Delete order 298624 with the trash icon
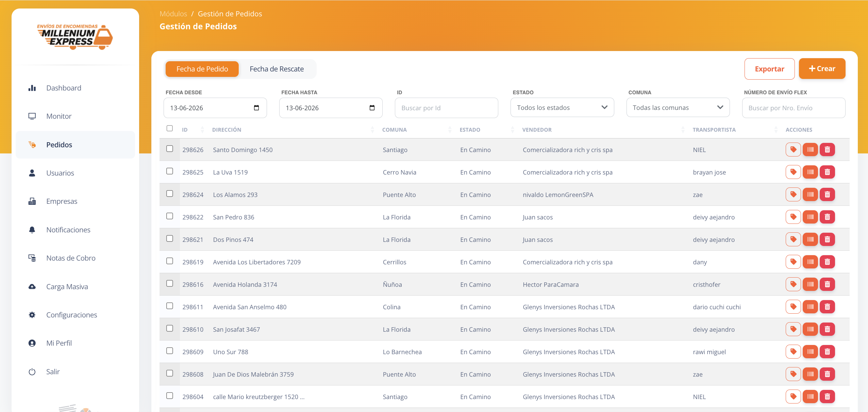This screenshot has width=868, height=412. coord(827,195)
